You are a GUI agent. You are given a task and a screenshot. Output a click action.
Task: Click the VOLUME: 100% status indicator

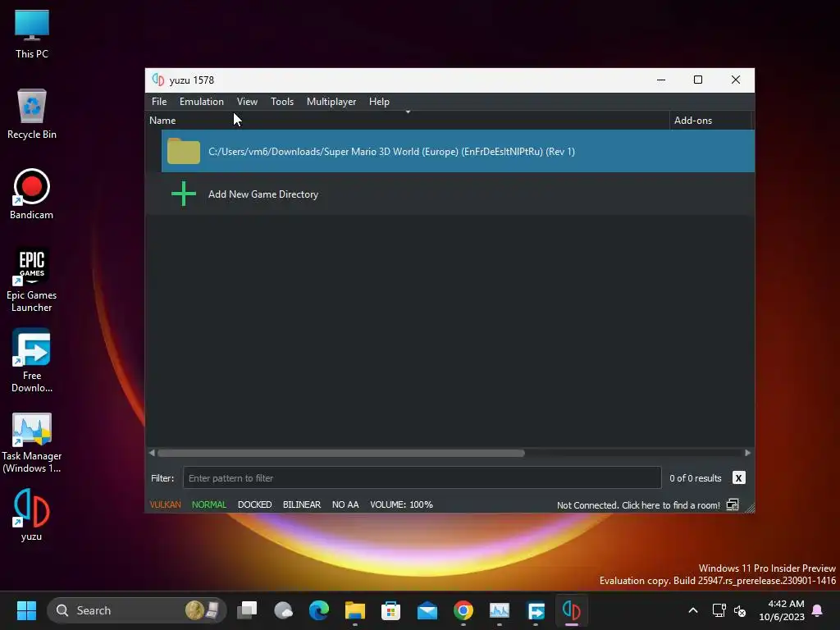pos(401,504)
